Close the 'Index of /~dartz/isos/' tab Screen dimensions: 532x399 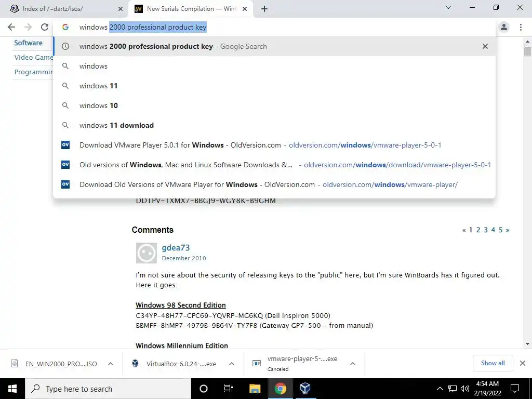[121, 9]
